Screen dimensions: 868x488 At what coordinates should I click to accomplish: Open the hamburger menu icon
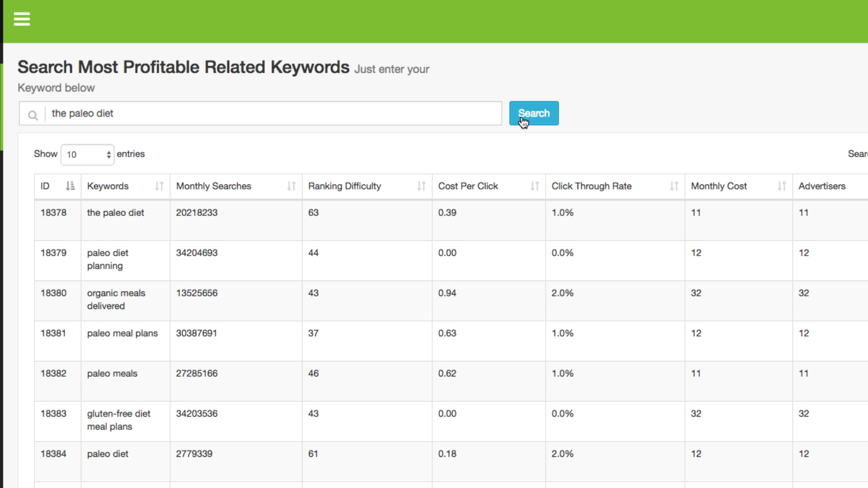point(22,19)
